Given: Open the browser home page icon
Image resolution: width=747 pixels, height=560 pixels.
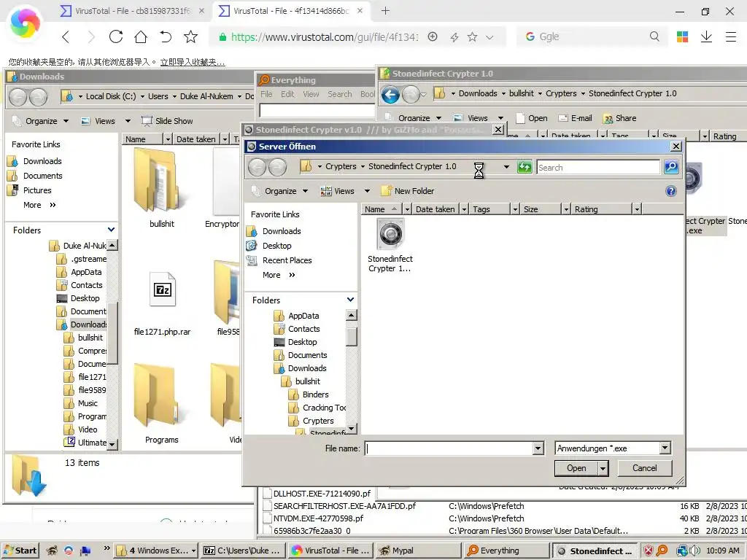Looking at the screenshot, I should pos(141,36).
